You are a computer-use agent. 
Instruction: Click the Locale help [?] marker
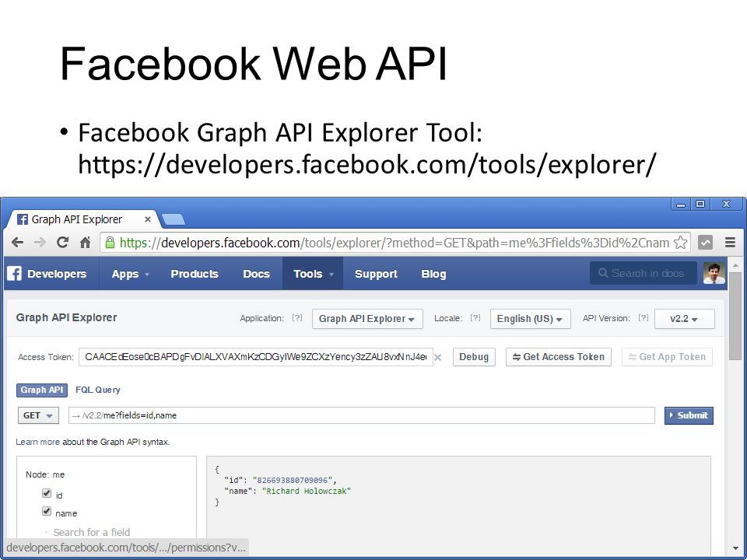pos(475,317)
